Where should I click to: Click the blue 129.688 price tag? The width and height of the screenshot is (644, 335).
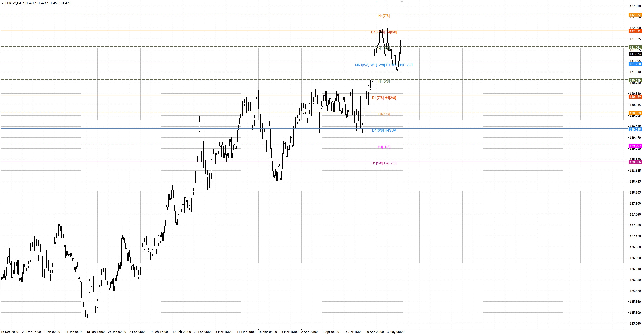(x=635, y=129)
